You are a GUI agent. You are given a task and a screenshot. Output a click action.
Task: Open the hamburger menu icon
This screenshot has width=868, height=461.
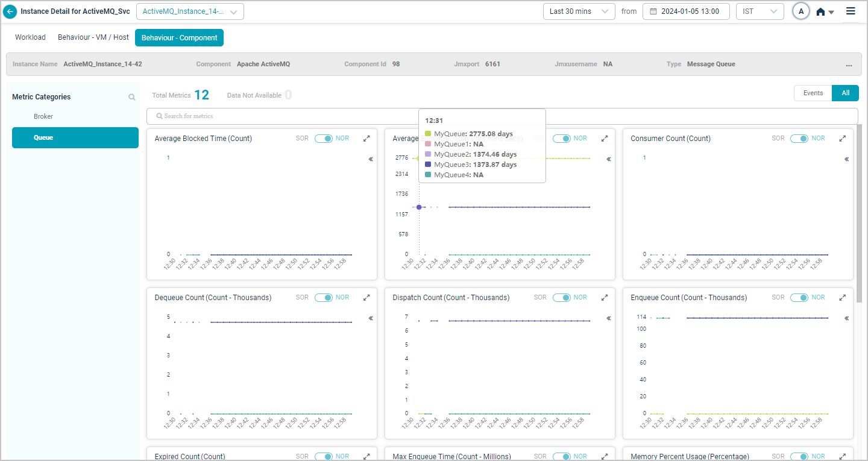click(851, 11)
